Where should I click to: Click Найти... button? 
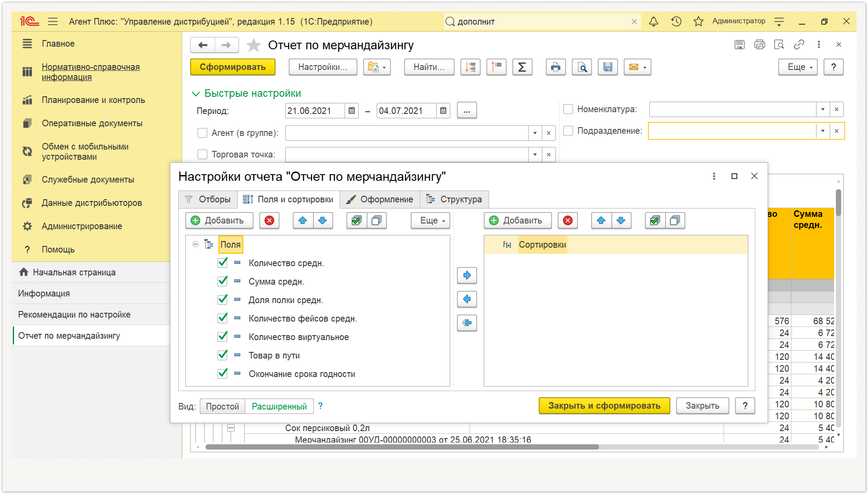tap(429, 67)
